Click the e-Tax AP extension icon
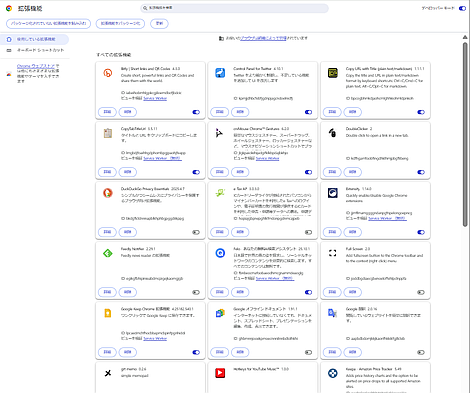 [x=220, y=193]
